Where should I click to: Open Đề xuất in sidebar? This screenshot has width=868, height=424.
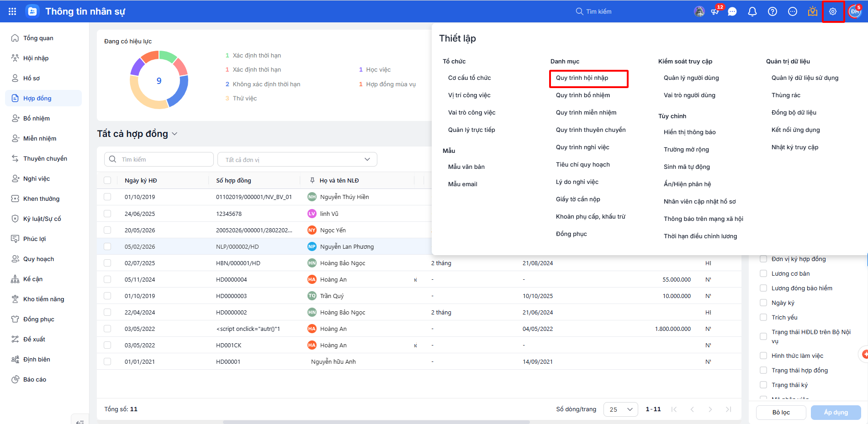point(43,339)
